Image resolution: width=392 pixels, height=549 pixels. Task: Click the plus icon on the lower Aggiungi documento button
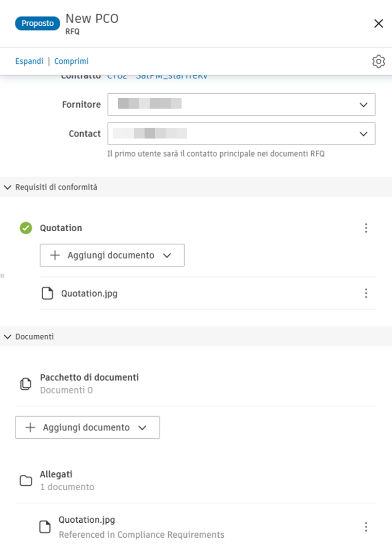pyautogui.click(x=30, y=427)
